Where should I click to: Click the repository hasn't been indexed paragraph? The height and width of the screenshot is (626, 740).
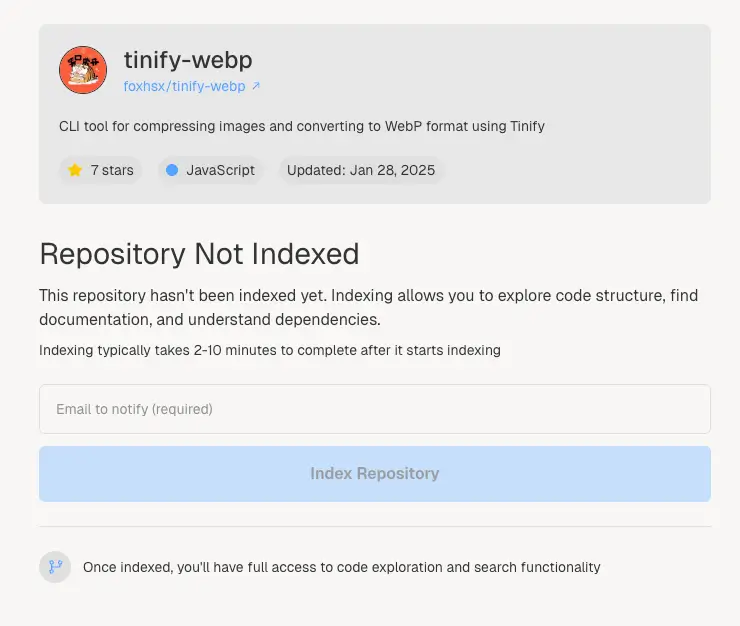point(369,307)
